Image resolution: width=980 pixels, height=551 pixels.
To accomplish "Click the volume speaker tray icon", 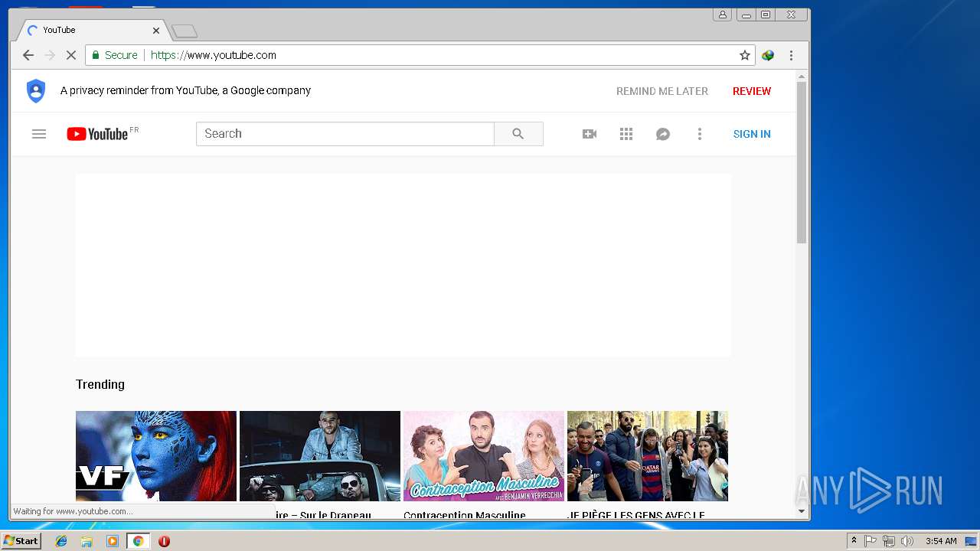I will [x=907, y=541].
